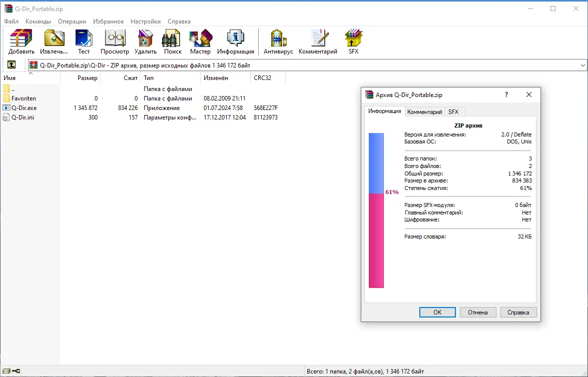The width and height of the screenshot is (588, 377).
Task: Click the CRC32 value 81123973
Action: coord(266,117)
